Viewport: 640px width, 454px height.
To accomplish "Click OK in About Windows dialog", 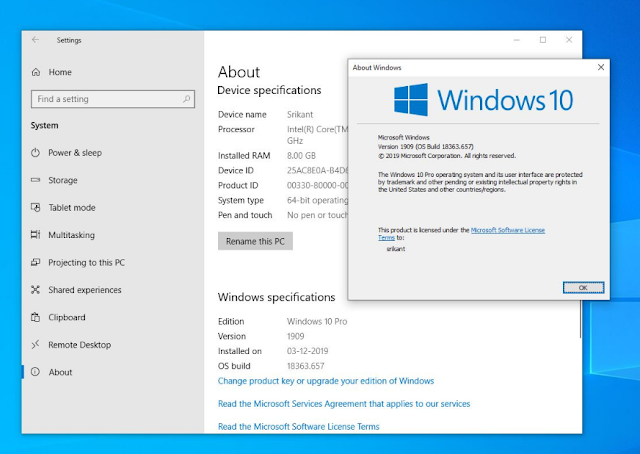I will pos(583,287).
